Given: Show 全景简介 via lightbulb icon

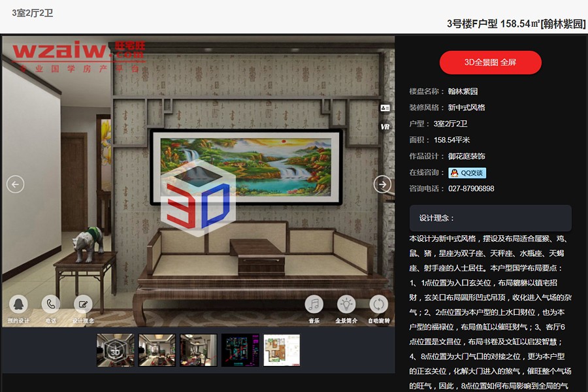Looking at the screenshot, I should tap(346, 304).
